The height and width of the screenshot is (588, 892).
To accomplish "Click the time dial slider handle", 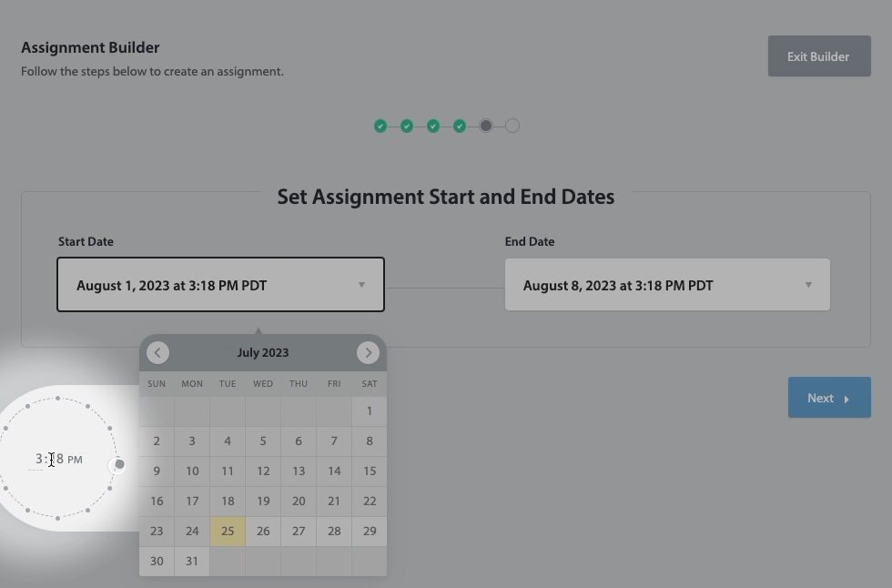I will 119,464.
